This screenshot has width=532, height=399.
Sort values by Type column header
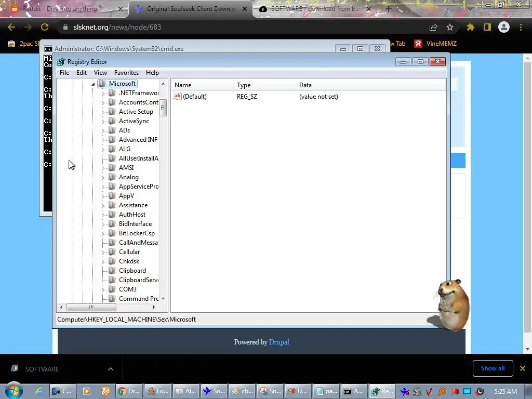tap(264, 85)
